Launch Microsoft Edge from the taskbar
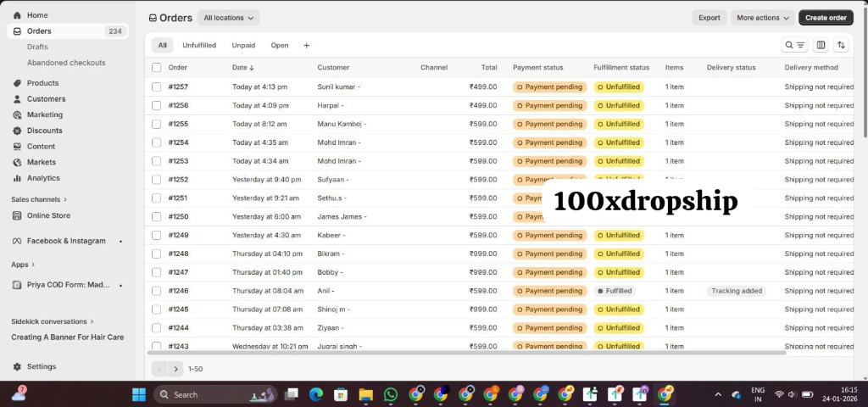The height and width of the screenshot is (407, 868). tap(316, 394)
